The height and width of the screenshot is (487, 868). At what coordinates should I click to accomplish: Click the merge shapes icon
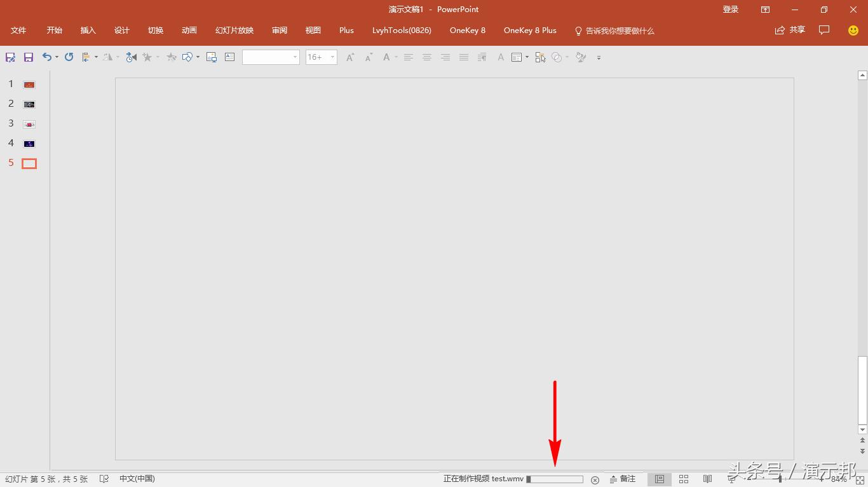click(x=557, y=57)
